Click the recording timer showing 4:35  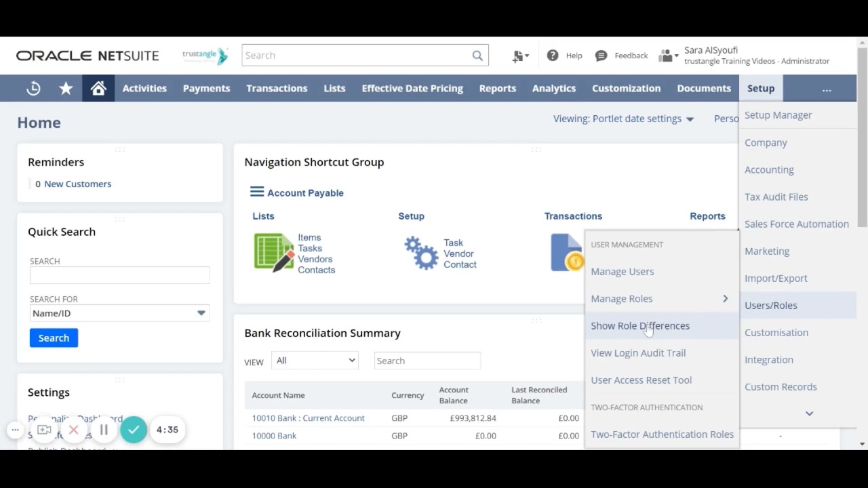(167, 430)
